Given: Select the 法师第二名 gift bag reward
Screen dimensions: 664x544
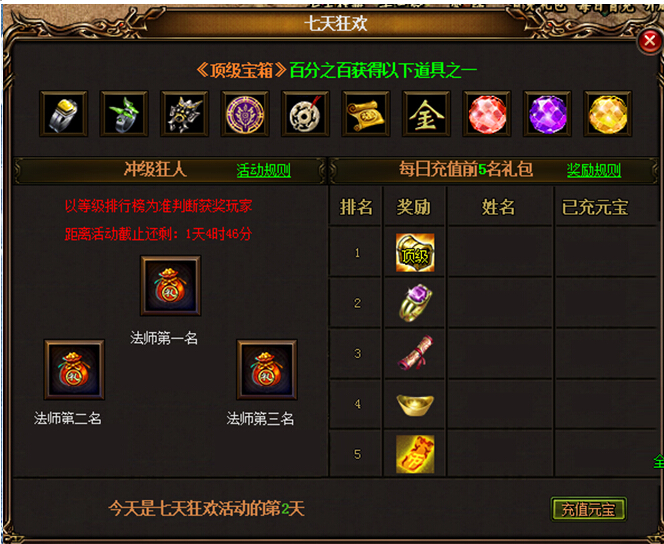Looking at the screenshot, I should pyautogui.click(x=74, y=370).
